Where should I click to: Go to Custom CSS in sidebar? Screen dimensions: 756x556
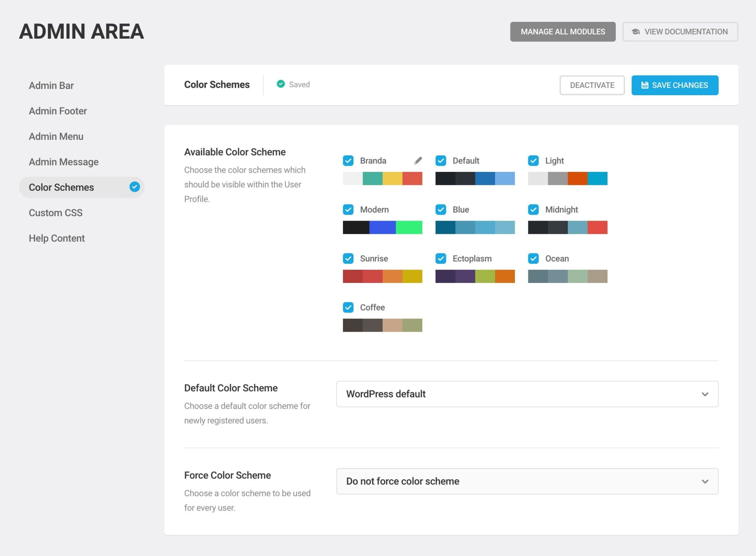(56, 213)
